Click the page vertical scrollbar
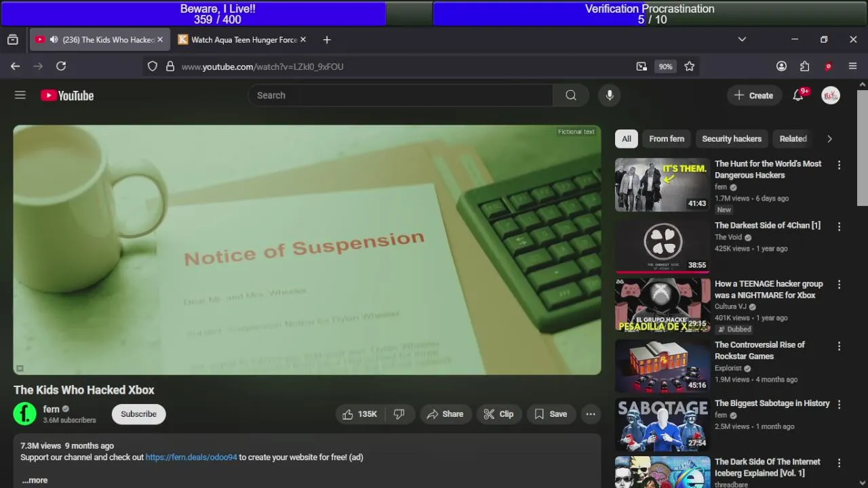This screenshot has height=488, width=868. (x=863, y=147)
